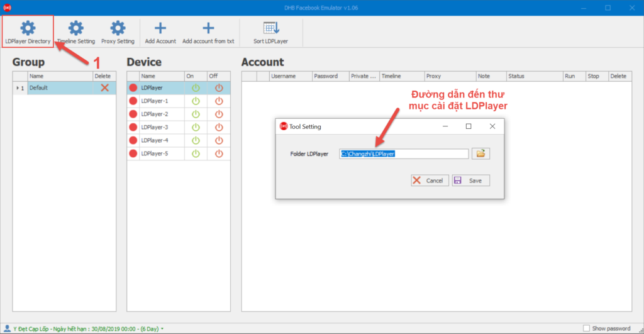Viewport: 644px width, 334px height.
Task: Click Proxy column header in Account
Action: tap(450, 76)
